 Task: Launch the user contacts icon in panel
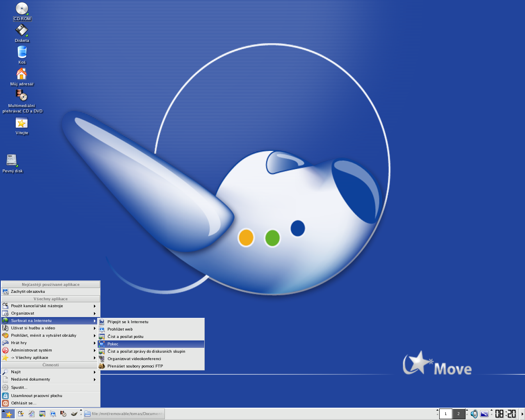click(21, 414)
